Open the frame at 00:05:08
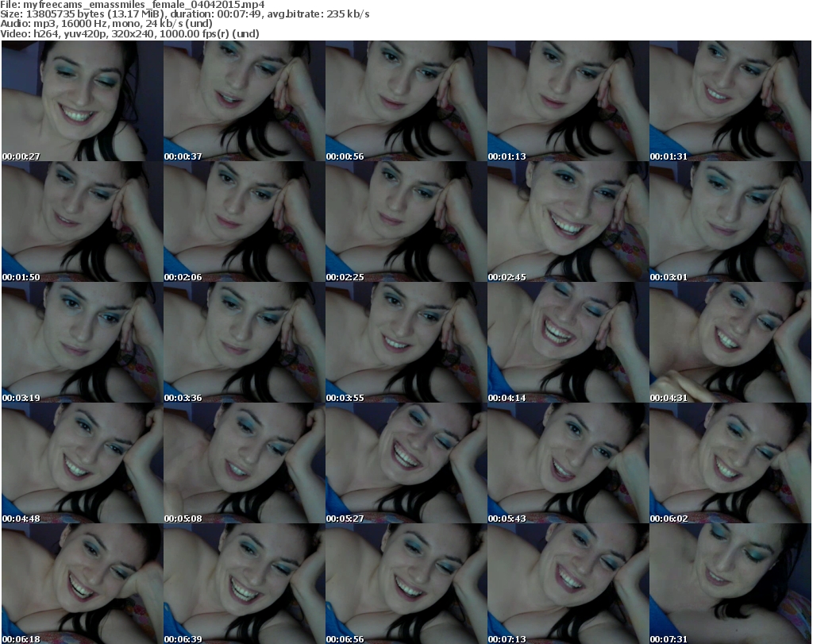 pyautogui.click(x=244, y=463)
